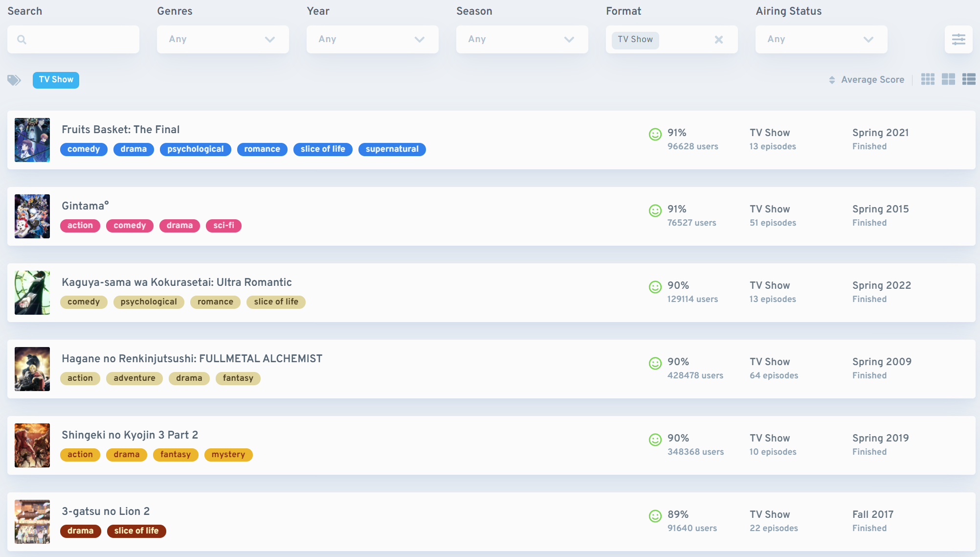The width and height of the screenshot is (980, 557).
Task: Click smiley score icon for 3-gatsu no Lion 2
Action: pos(655,516)
